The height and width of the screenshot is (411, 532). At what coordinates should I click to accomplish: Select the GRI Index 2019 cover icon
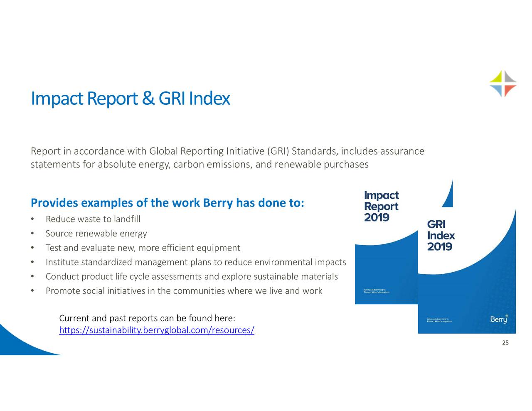pos(465,270)
